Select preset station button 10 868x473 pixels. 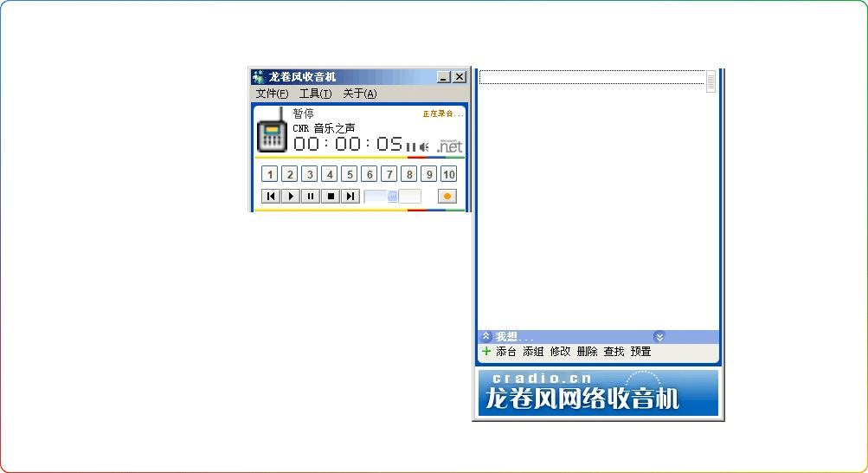448,174
